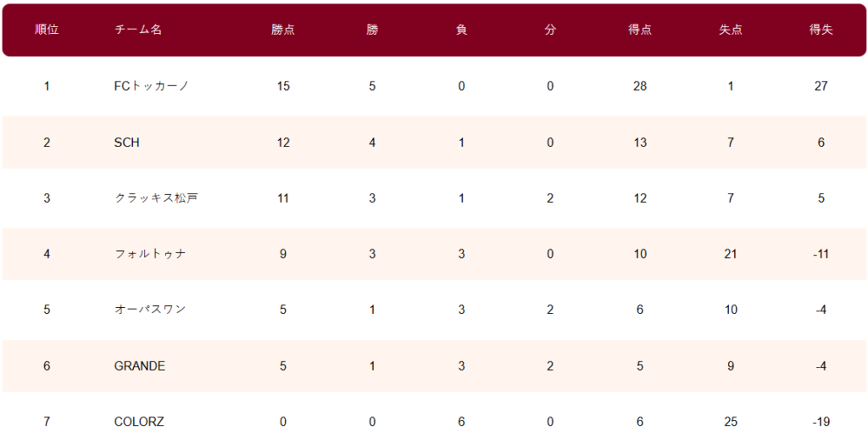Click フォルトゥナ's -11 goal difference
868x447 pixels.
coord(821,254)
